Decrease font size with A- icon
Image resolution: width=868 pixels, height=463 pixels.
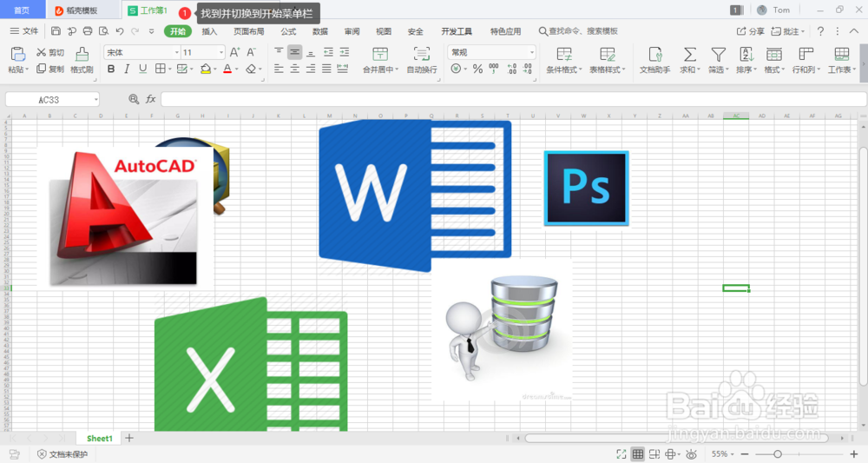coord(252,53)
